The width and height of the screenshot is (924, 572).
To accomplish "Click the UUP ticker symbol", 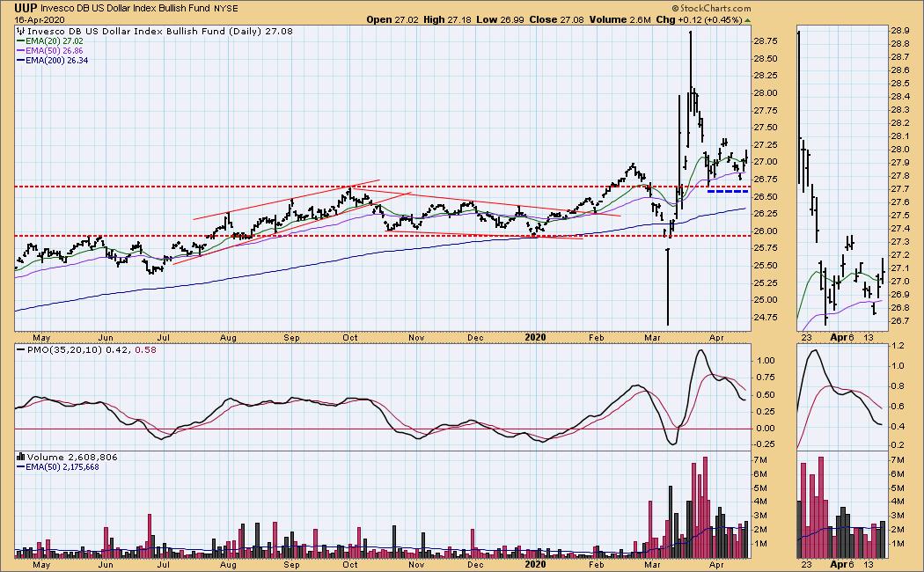I will 26,8.
